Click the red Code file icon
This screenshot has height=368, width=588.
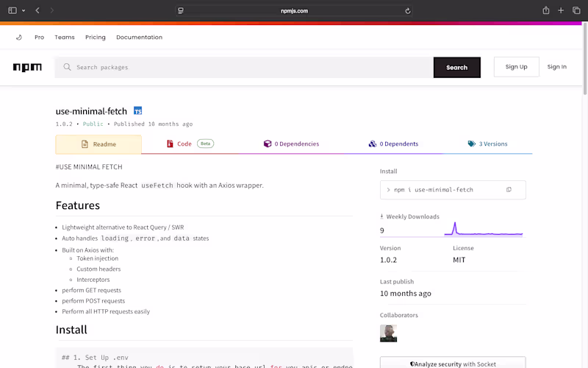tap(170, 144)
